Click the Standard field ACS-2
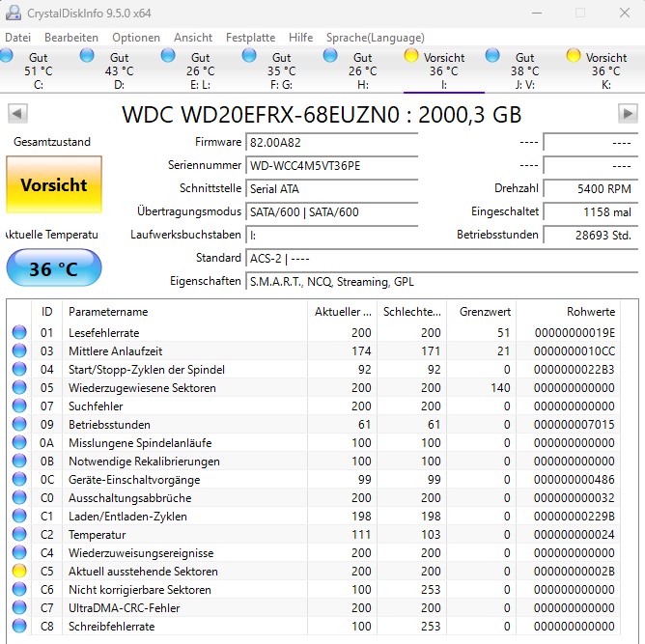645x644 pixels. coord(442,258)
